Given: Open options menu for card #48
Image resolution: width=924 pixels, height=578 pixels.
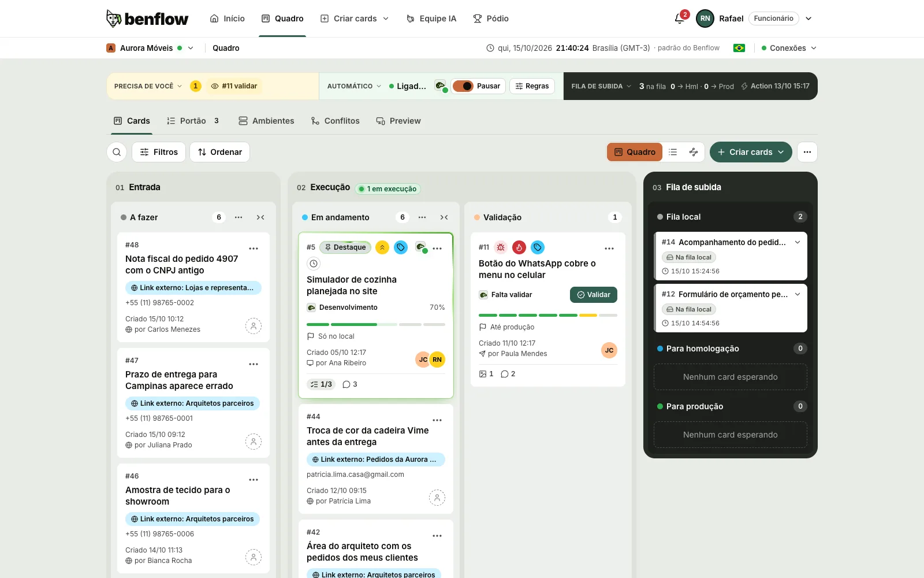Looking at the screenshot, I should coord(254,249).
